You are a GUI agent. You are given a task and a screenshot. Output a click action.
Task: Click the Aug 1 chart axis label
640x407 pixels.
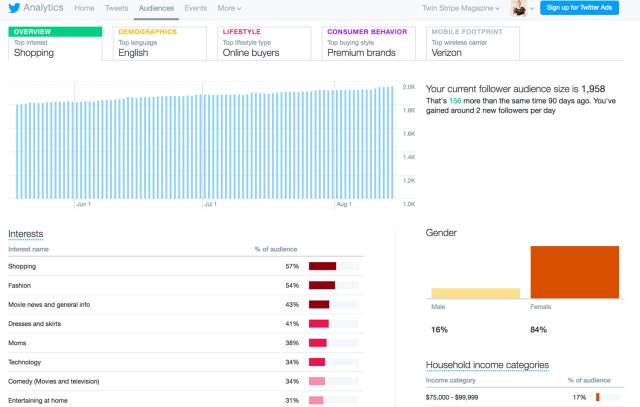pyautogui.click(x=344, y=204)
